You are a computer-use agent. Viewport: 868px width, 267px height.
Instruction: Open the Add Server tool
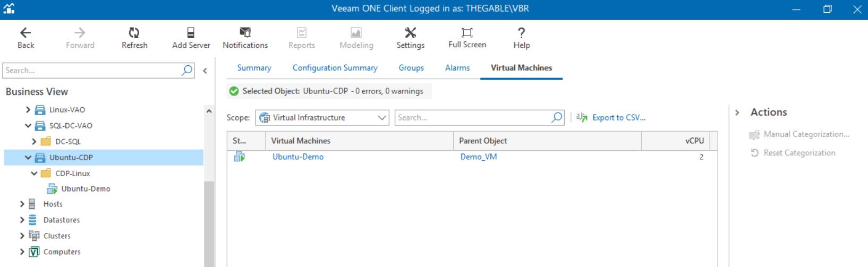point(191,33)
